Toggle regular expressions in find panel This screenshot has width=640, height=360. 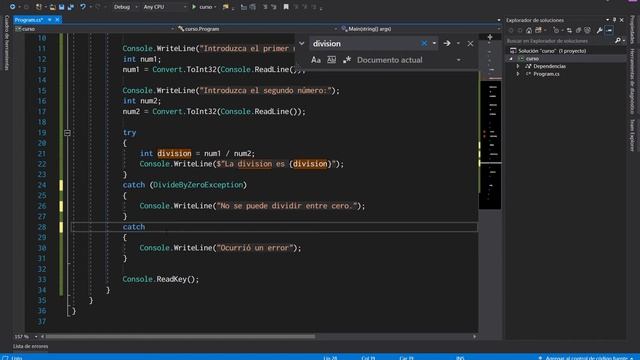point(347,60)
